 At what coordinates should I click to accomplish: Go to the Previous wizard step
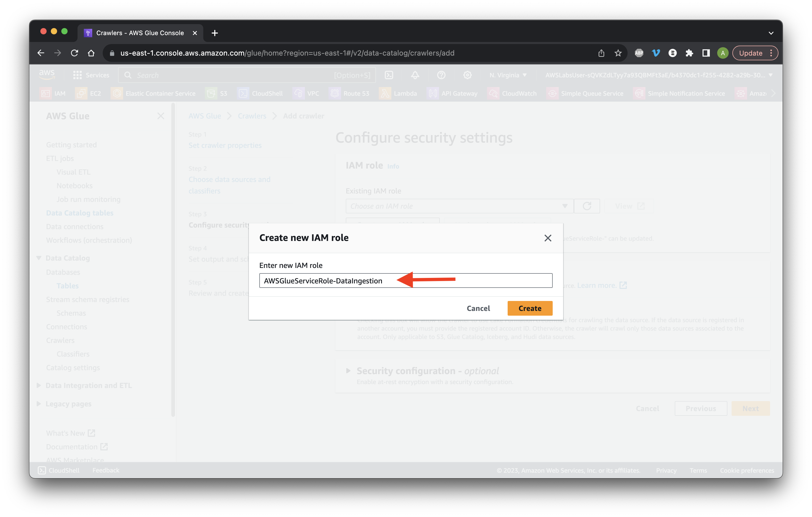[701, 408]
